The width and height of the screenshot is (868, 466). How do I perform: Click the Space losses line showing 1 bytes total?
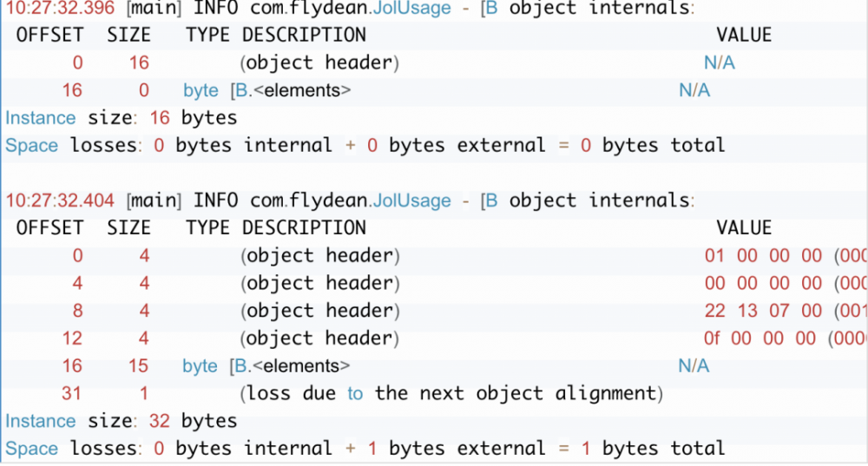pyautogui.click(x=365, y=449)
